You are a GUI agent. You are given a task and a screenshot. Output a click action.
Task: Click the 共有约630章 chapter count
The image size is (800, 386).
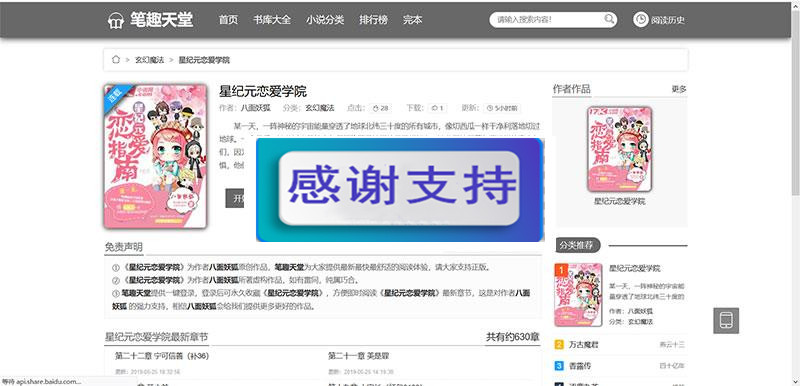(513, 337)
